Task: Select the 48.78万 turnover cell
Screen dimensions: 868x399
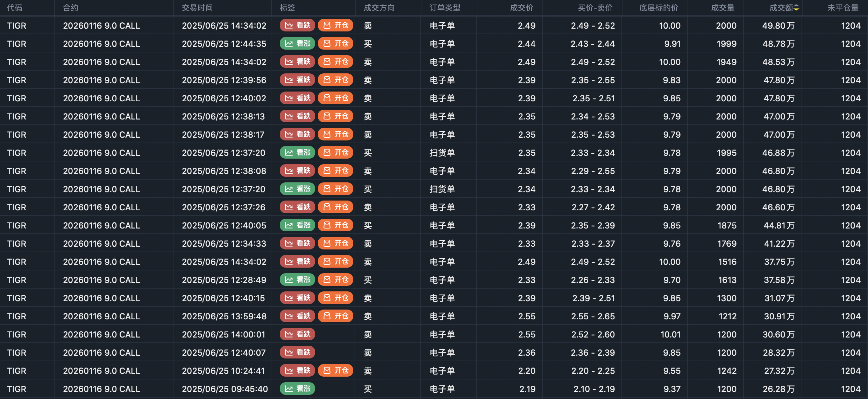Action: pos(778,44)
